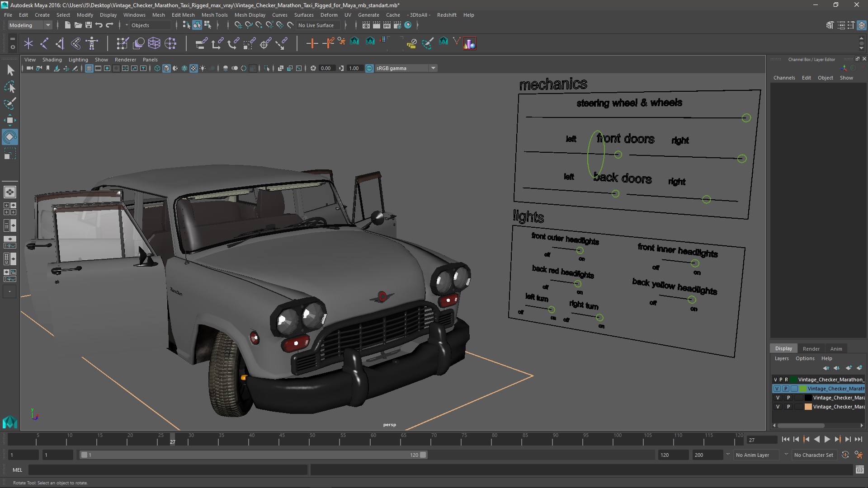Create a new scene from toolbar
The height and width of the screenshot is (488, 868).
click(x=68, y=25)
